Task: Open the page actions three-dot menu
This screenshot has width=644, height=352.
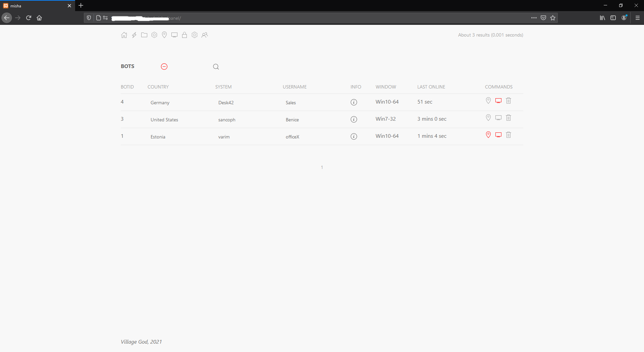Action: pyautogui.click(x=534, y=18)
